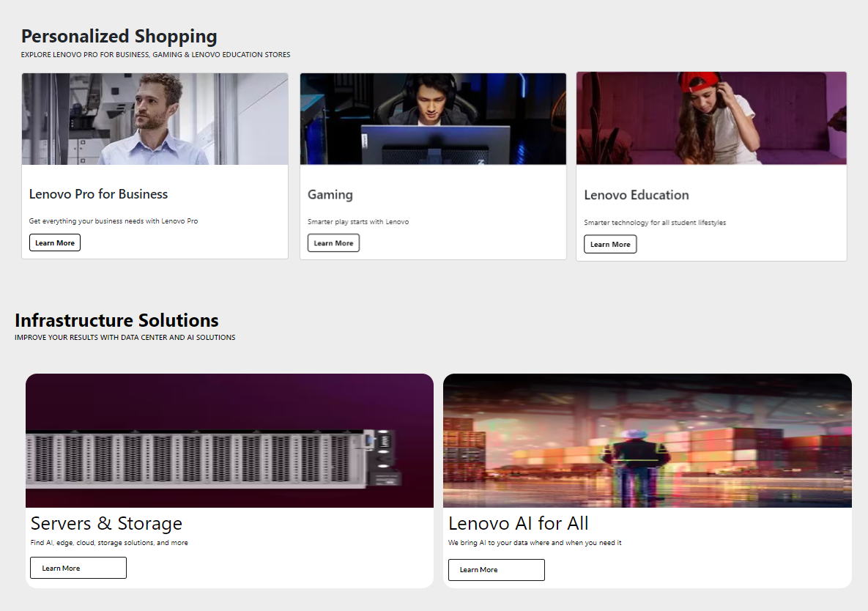
Task: Click 'Improve your results with data center' subheading
Action: pyautogui.click(x=125, y=338)
